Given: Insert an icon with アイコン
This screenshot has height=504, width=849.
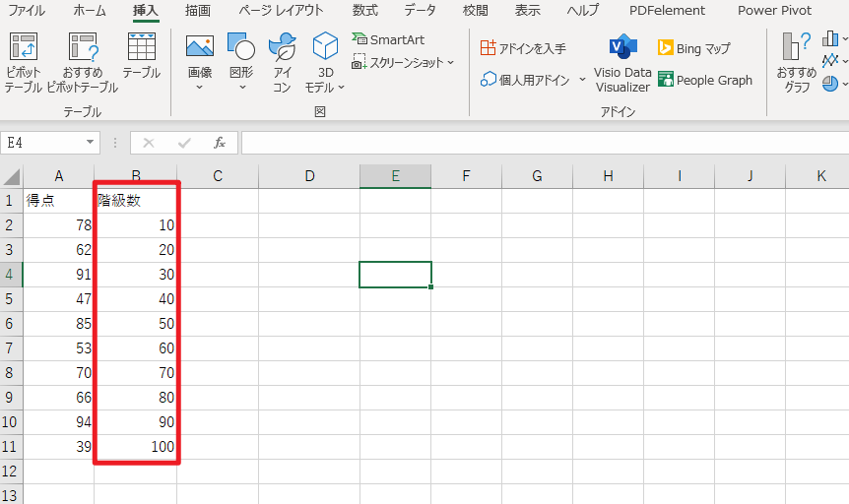Looking at the screenshot, I should click(282, 62).
